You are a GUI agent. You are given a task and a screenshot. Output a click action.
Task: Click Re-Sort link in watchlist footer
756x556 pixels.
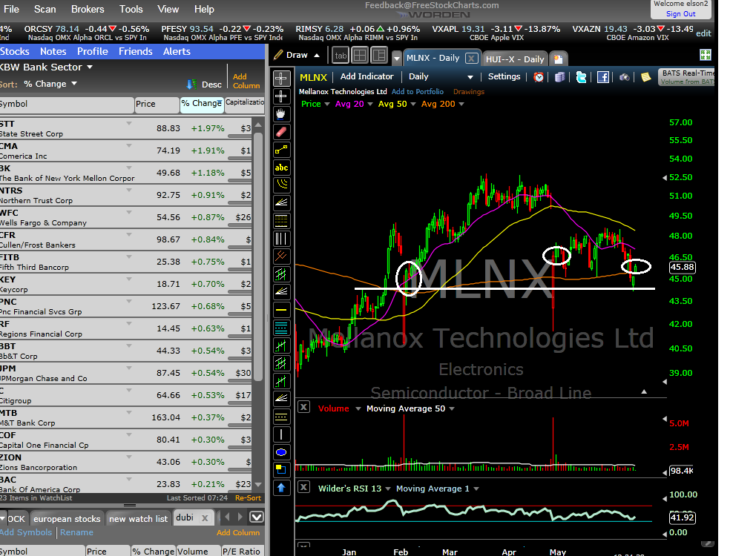coord(248,498)
